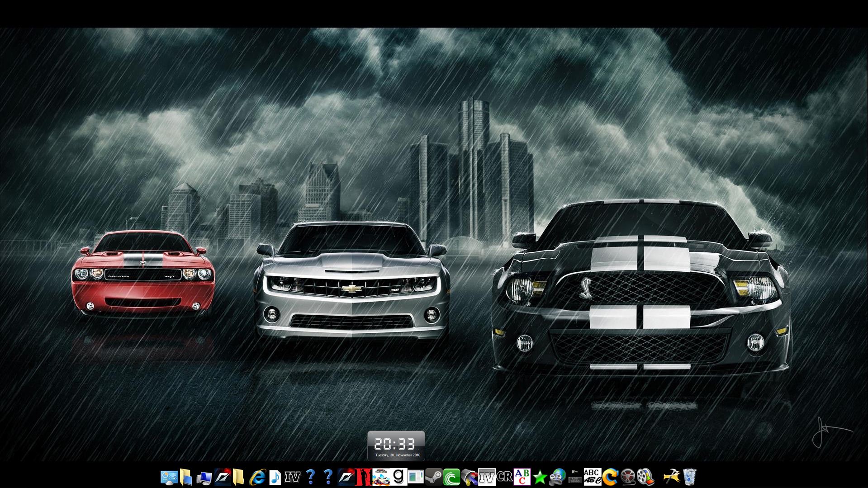Open the 'CR' dock icon
Image resolution: width=868 pixels, height=488 pixels.
click(x=504, y=477)
